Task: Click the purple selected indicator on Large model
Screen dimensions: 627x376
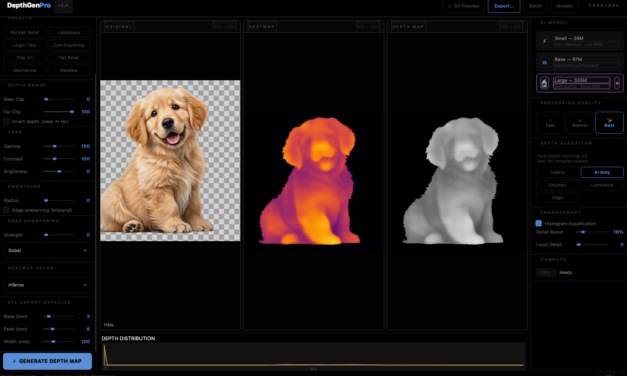Action: [617, 83]
